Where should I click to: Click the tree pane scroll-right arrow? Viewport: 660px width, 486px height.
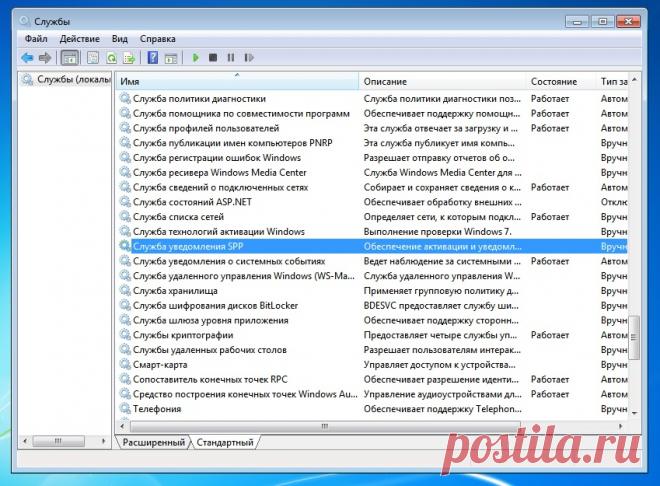coord(104,441)
